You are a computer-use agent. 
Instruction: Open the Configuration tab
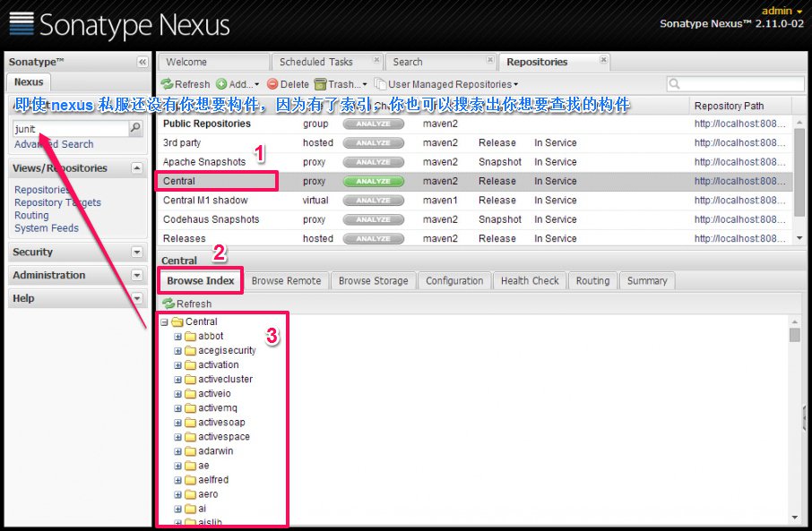pyautogui.click(x=454, y=280)
